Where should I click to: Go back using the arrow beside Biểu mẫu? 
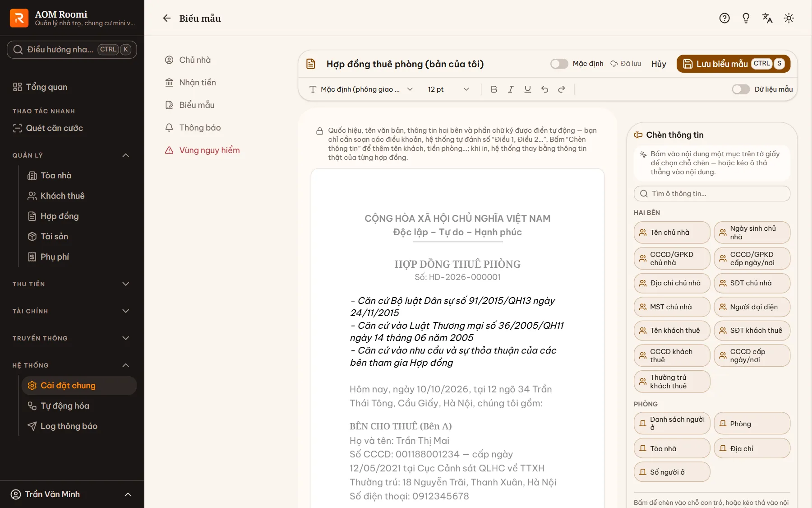pyautogui.click(x=167, y=18)
